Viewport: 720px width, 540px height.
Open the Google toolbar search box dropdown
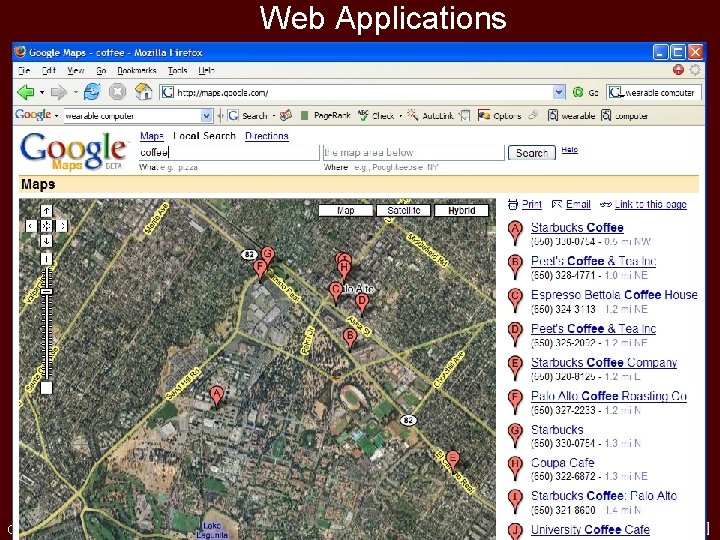click(x=207, y=116)
